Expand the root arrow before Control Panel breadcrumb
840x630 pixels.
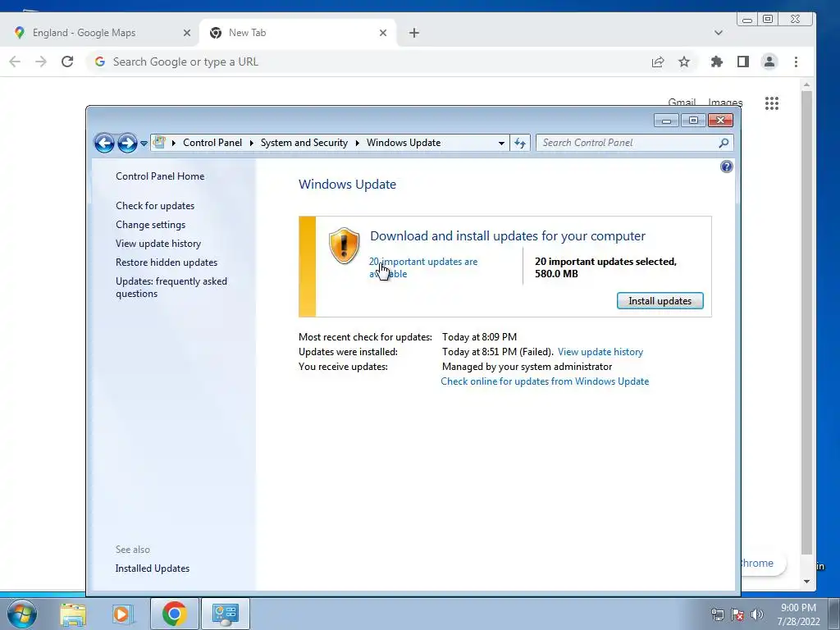tap(174, 143)
